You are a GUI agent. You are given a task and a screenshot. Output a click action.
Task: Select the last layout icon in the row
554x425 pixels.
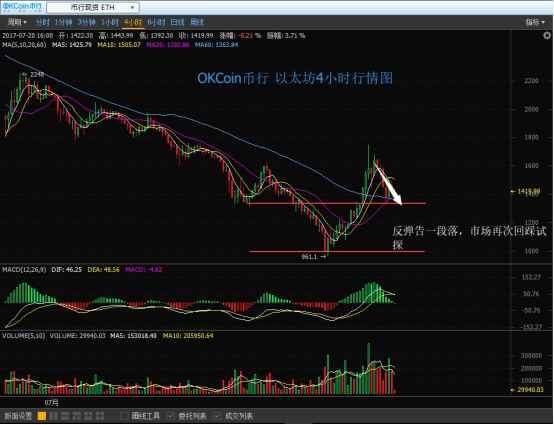pyautogui.click(x=100, y=416)
